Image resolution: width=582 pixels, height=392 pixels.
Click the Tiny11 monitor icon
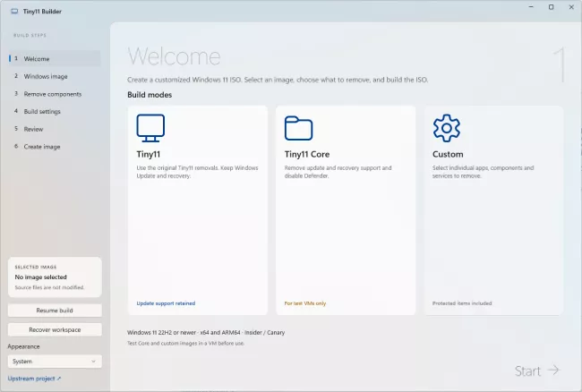150,128
